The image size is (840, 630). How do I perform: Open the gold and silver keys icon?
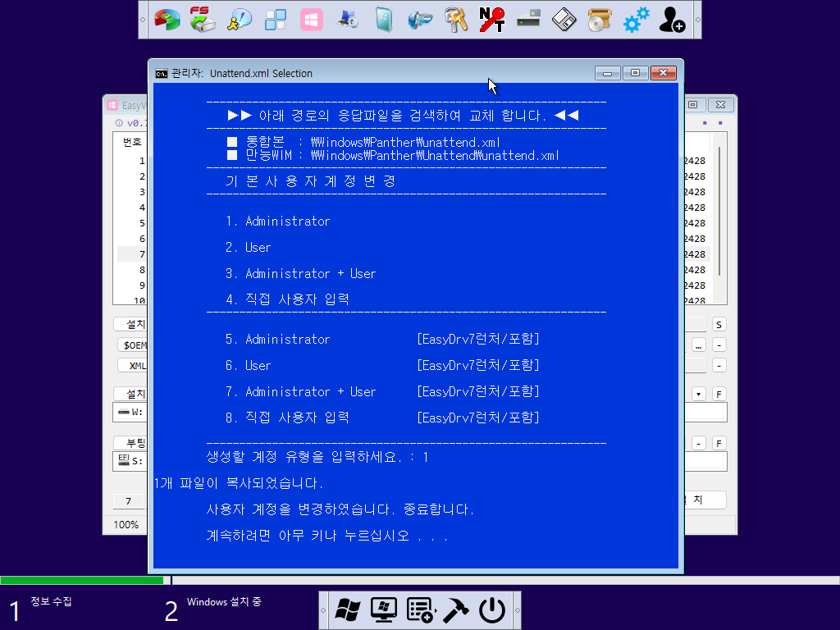pyautogui.click(x=456, y=20)
